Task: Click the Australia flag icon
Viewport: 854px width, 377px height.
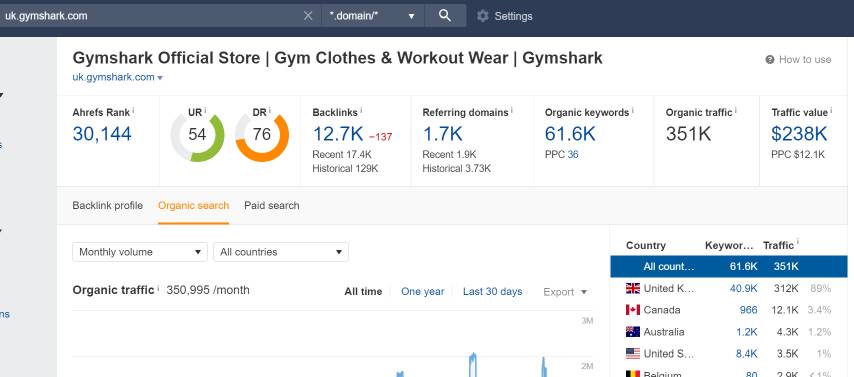Action: click(x=633, y=332)
